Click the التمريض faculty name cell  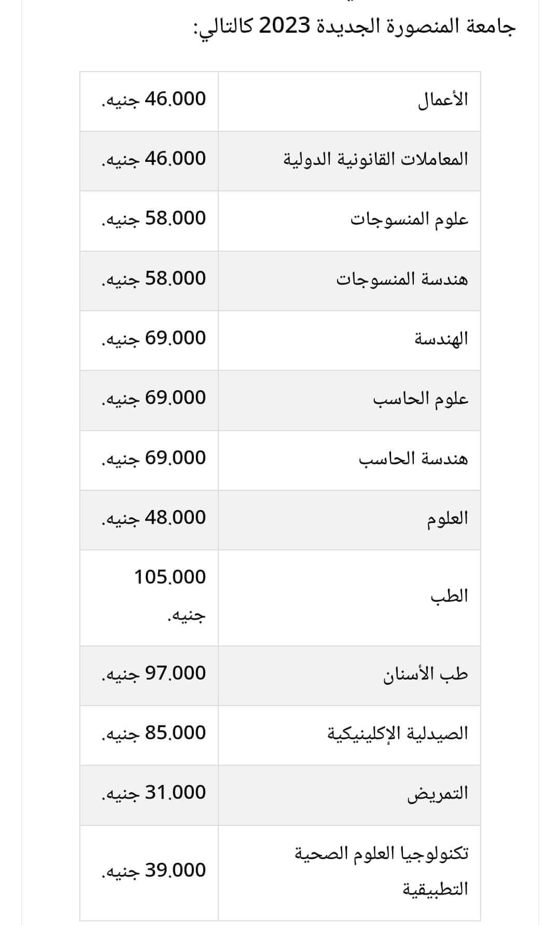click(x=437, y=794)
